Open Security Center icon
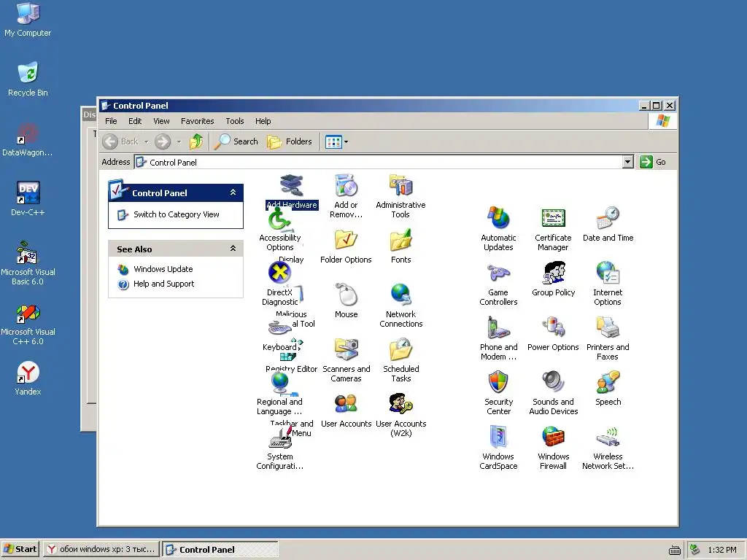The height and width of the screenshot is (560, 747). click(498, 383)
